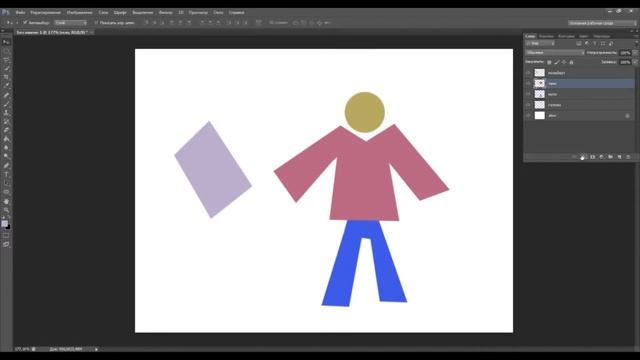Screen dimensions: 640x360
Task: Select the Blur tool
Action: (x=6, y=148)
